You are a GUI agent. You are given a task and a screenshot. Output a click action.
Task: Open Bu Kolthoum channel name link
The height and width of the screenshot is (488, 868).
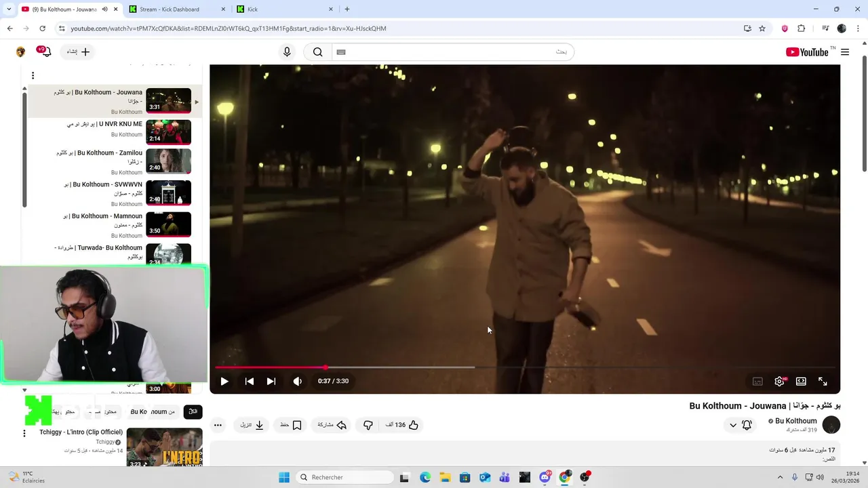[795, 421]
